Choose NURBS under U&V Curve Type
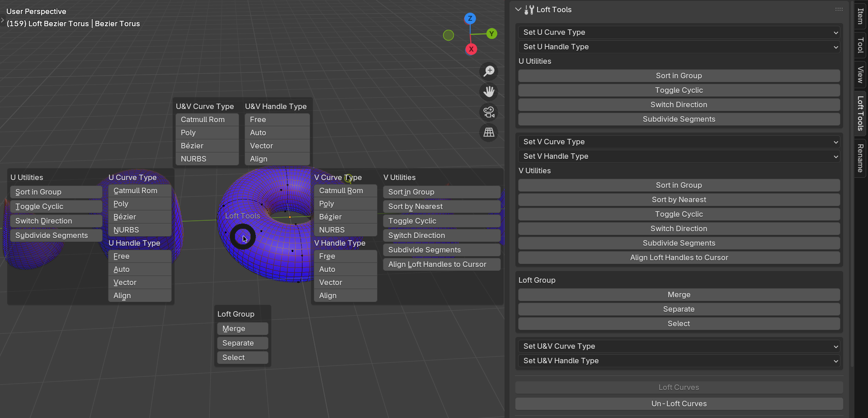This screenshot has height=418, width=868. tap(207, 159)
